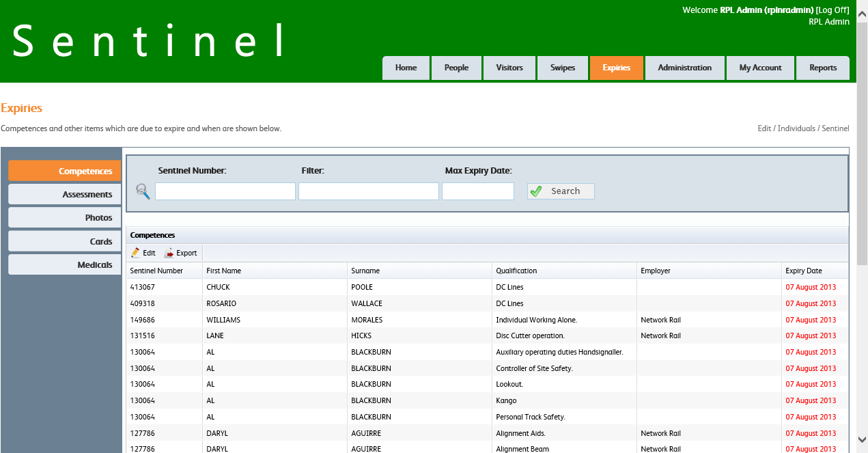The image size is (868, 453).
Task: Click the magnifying glass search icon
Action: [x=143, y=191]
